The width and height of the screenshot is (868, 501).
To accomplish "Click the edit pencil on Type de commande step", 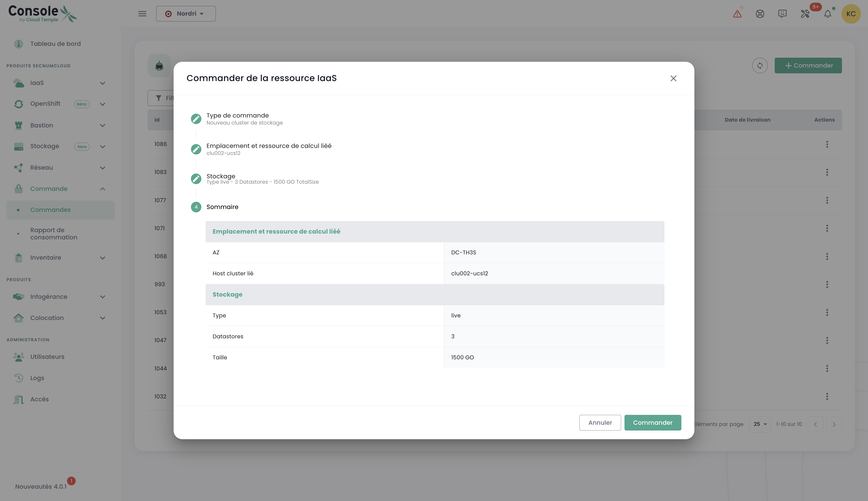I will 196,119.
